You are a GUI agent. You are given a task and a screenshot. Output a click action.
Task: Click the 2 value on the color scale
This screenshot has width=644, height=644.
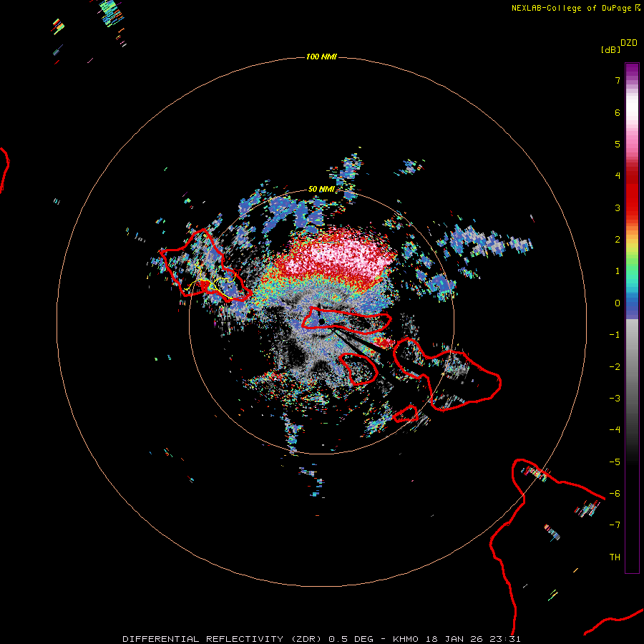pos(618,240)
